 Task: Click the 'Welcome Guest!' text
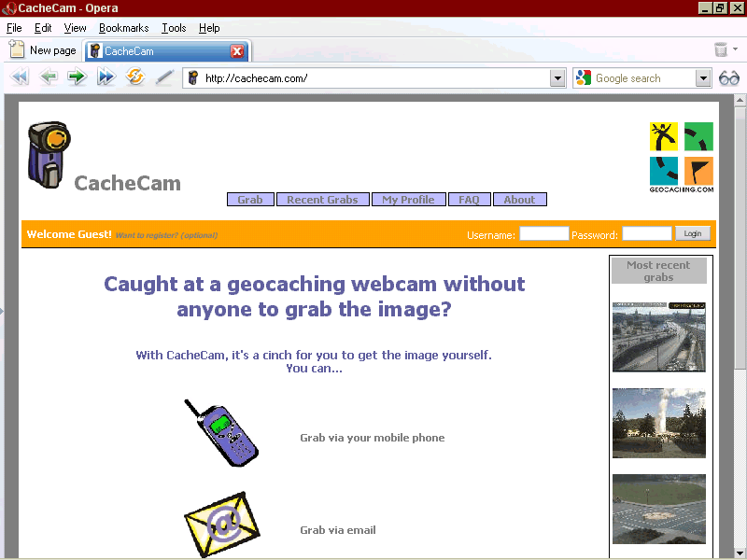pos(69,234)
